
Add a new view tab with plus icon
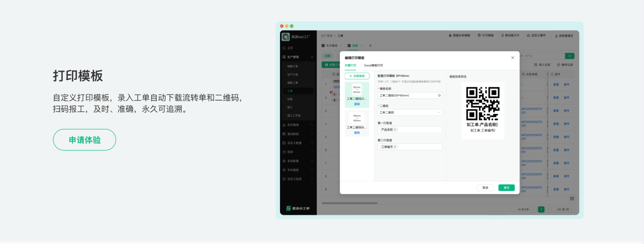pyautogui.click(x=370, y=45)
